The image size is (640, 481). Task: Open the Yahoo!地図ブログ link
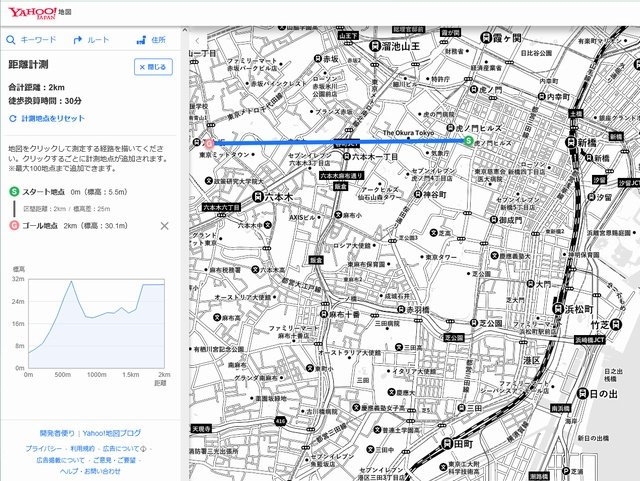click(112, 433)
